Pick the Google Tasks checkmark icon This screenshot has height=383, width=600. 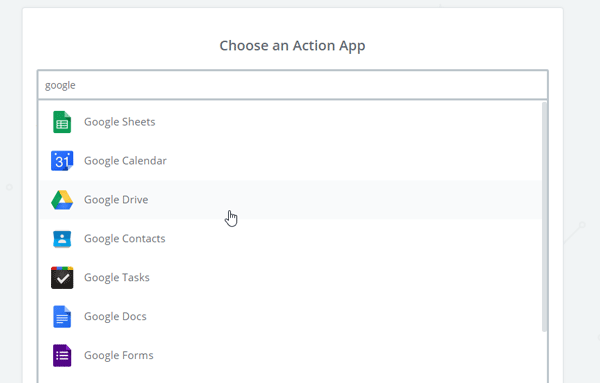pos(62,278)
